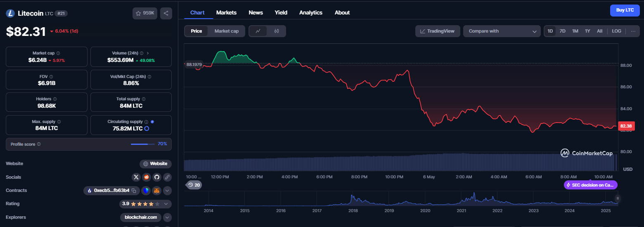Show Profile score info icon

(x=39, y=144)
